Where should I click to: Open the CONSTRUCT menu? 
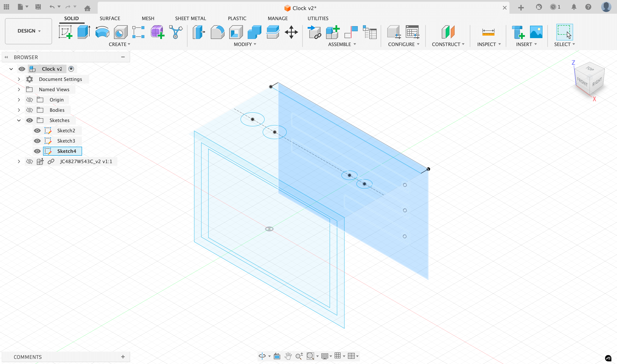tap(448, 44)
